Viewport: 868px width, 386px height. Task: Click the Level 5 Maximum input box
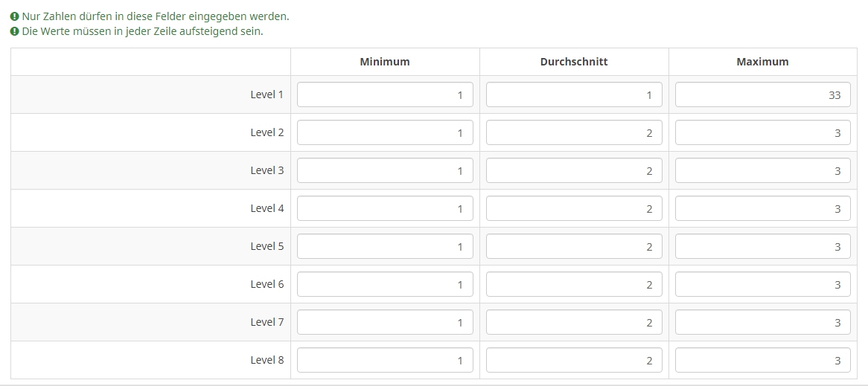762,246
